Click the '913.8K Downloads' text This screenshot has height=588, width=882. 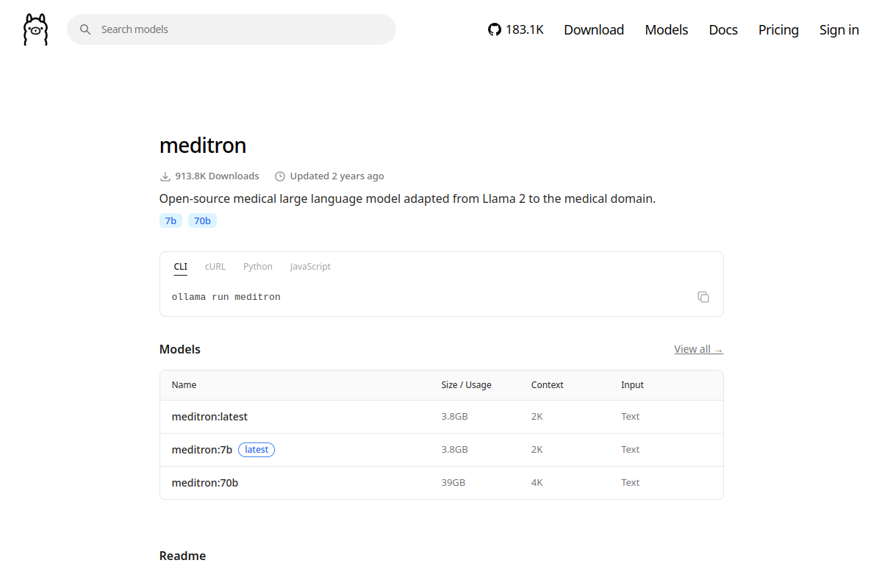[217, 176]
